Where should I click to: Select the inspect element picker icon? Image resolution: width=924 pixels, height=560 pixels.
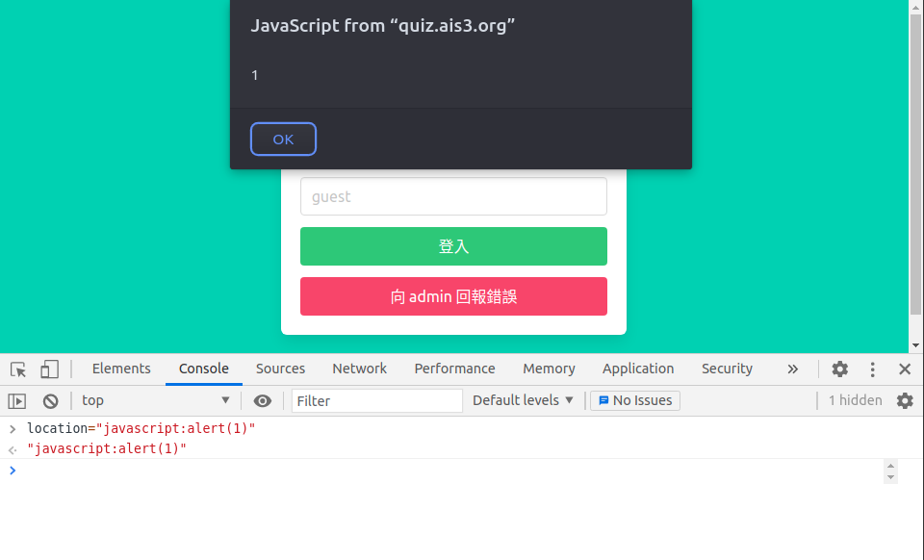click(18, 369)
